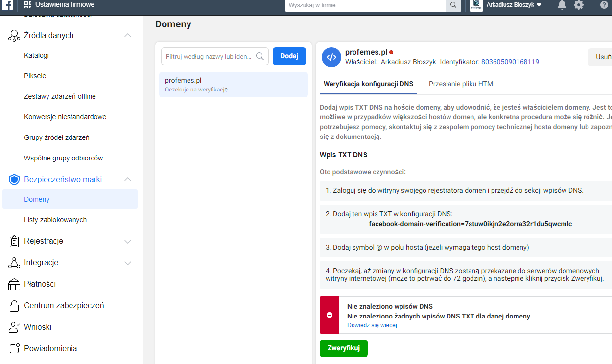This screenshot has width=612, height=364.
Task: Click the green Zweryfikuj button
Action: (344, 348)
